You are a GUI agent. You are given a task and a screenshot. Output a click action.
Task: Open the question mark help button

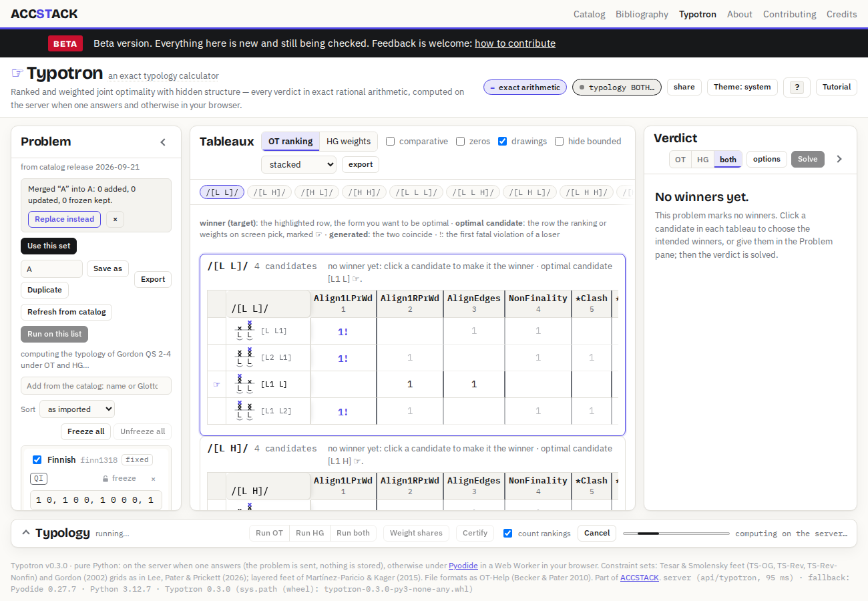tap(797, 87)
